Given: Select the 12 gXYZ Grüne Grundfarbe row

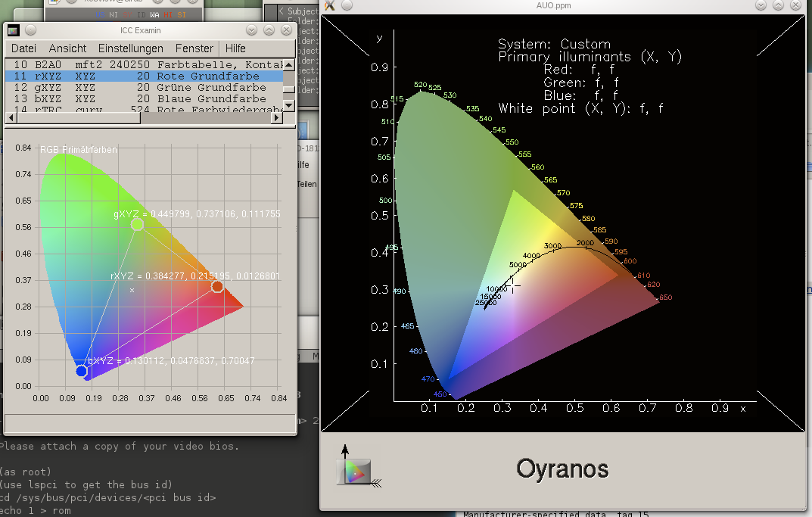Looking at the screenshot, I should (x=144, y=88).
